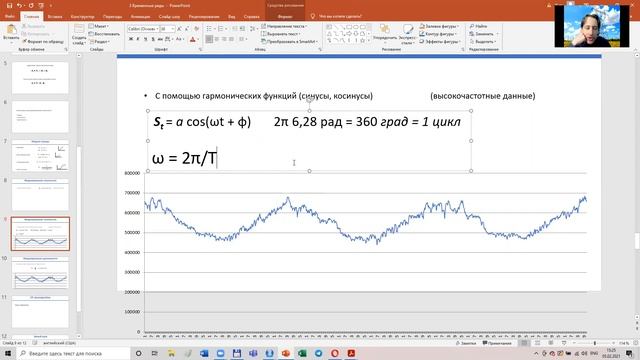Open the numbered list options

coord(222,29)
